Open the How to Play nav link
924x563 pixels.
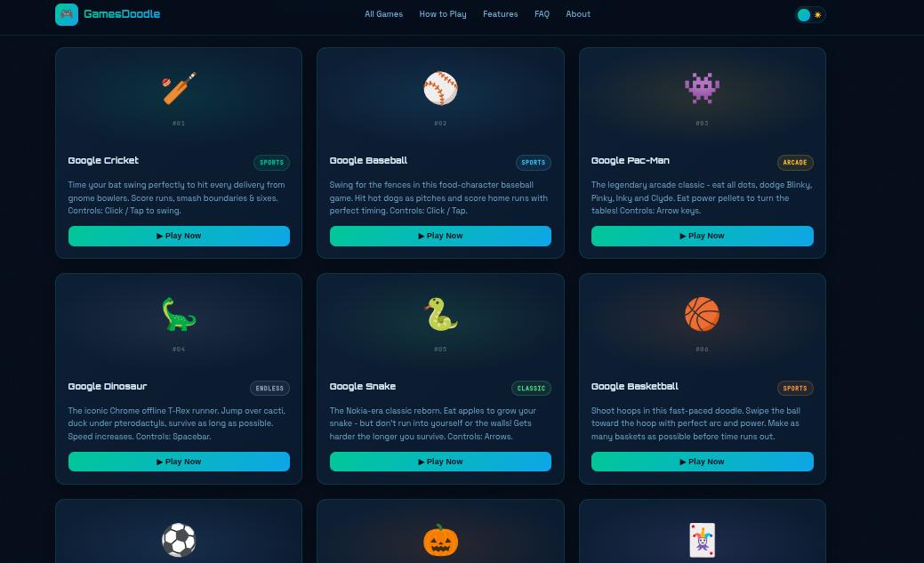click(x=443, y=14)
